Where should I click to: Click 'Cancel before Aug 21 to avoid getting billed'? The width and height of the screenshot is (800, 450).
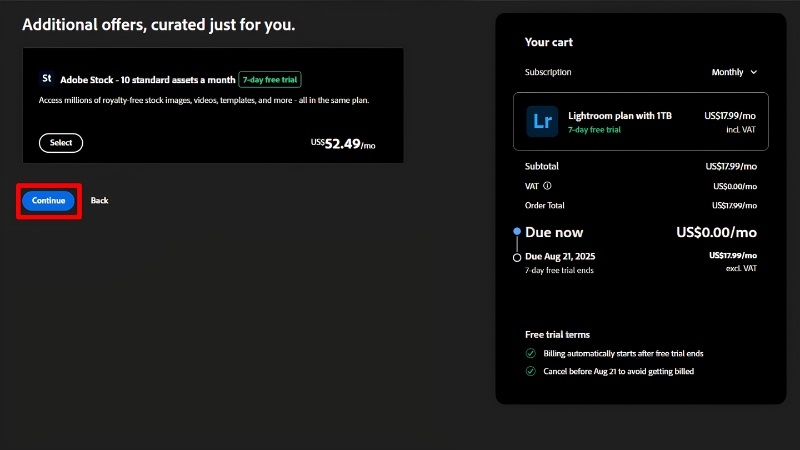tap(618, 371)
